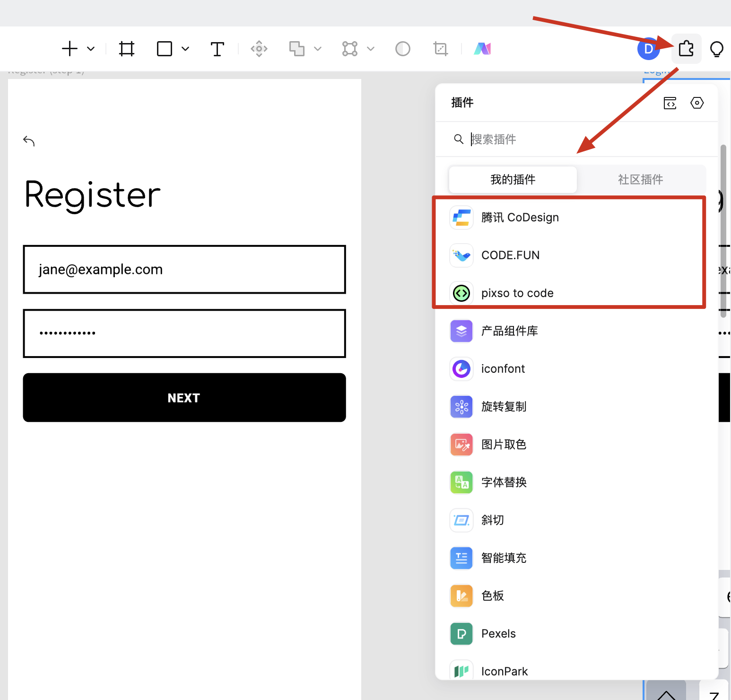
Task: Select the Frame tool
Action: [127, 49]
